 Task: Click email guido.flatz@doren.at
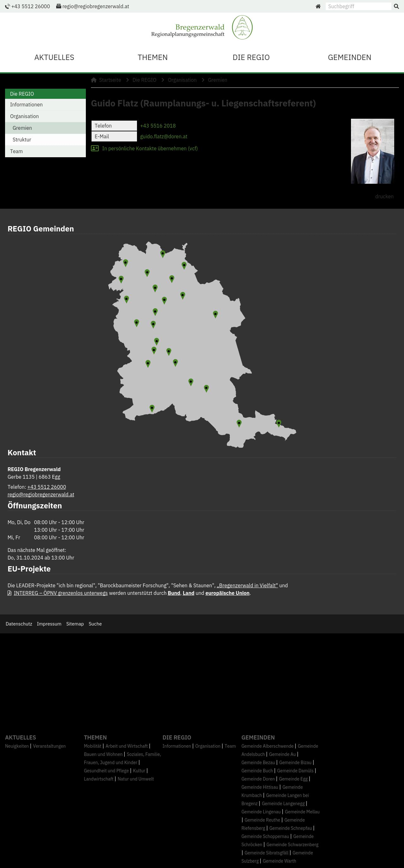click(x=163, y=136)
